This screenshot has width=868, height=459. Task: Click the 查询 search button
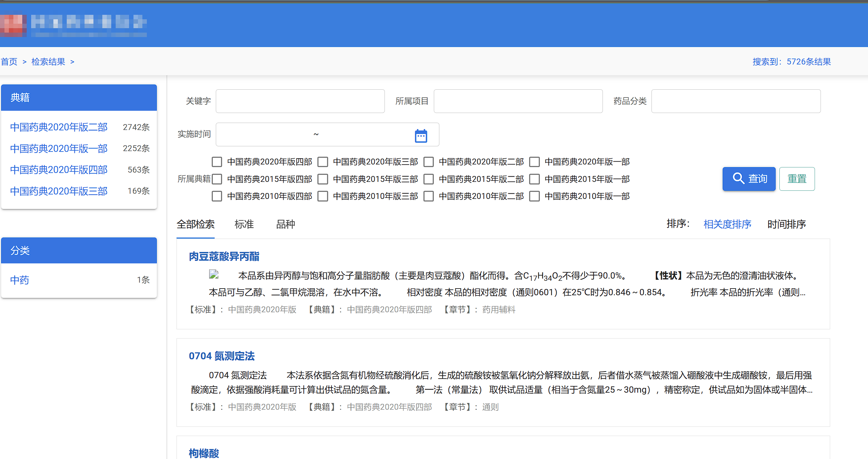point(749,179)
